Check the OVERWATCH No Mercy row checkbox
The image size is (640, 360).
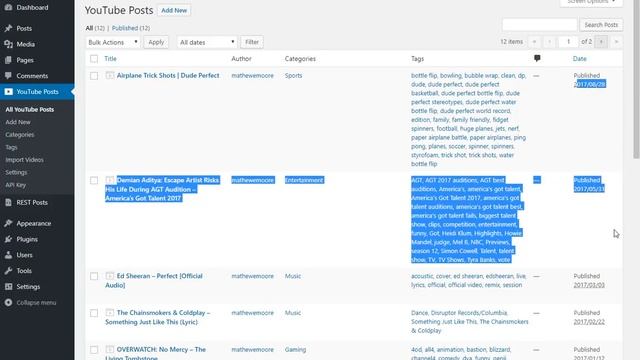point(94,350)
